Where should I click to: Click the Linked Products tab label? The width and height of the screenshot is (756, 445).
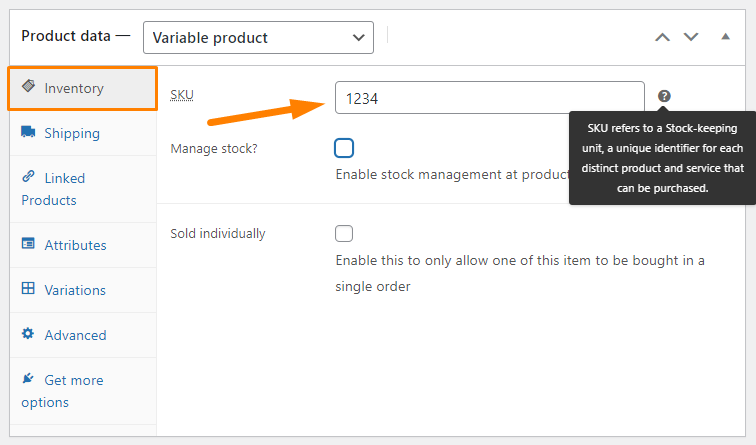(53, 189)
